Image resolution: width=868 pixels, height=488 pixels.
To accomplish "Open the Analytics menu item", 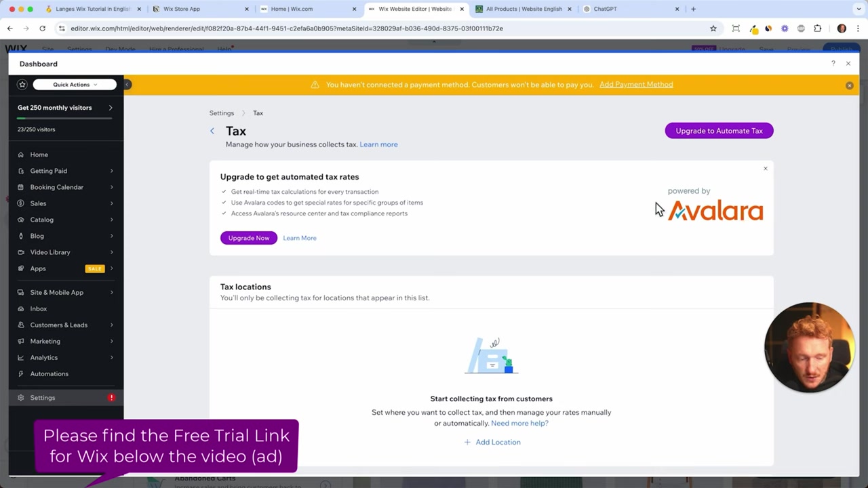I will 66,357.
